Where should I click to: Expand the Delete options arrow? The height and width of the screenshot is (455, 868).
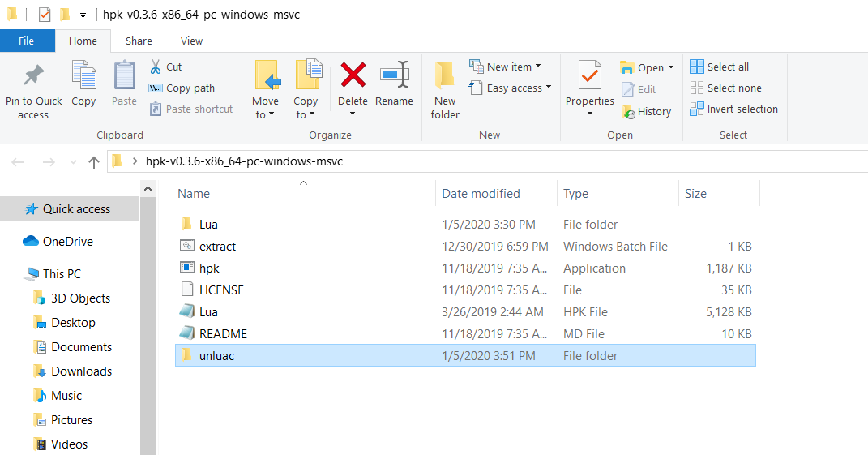click(353, 114)
